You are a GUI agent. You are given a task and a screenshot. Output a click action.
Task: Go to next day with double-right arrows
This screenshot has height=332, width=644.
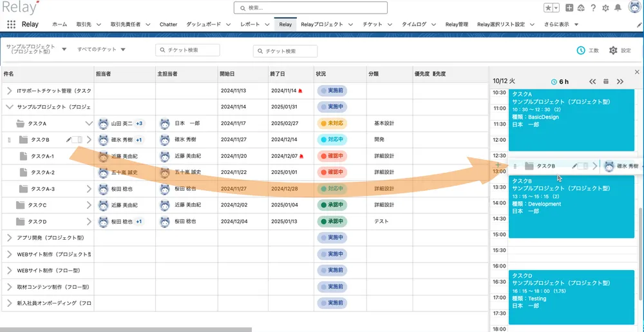tap(620, 81)
